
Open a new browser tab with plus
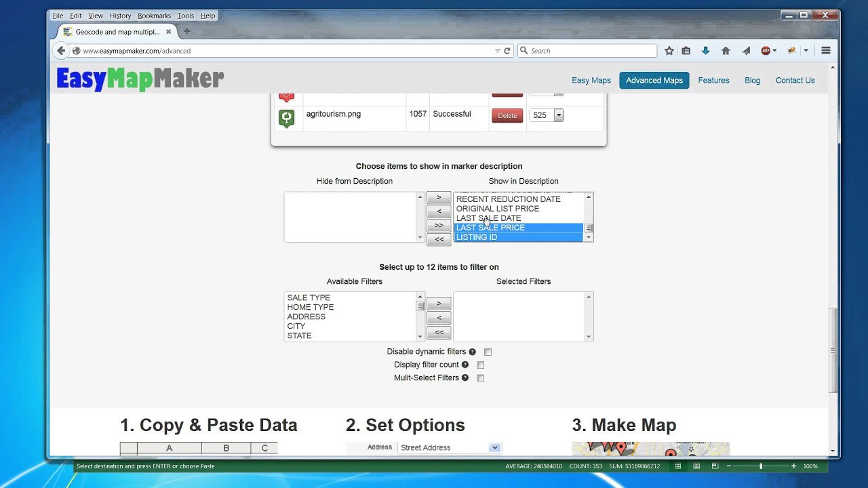point(187,31)
